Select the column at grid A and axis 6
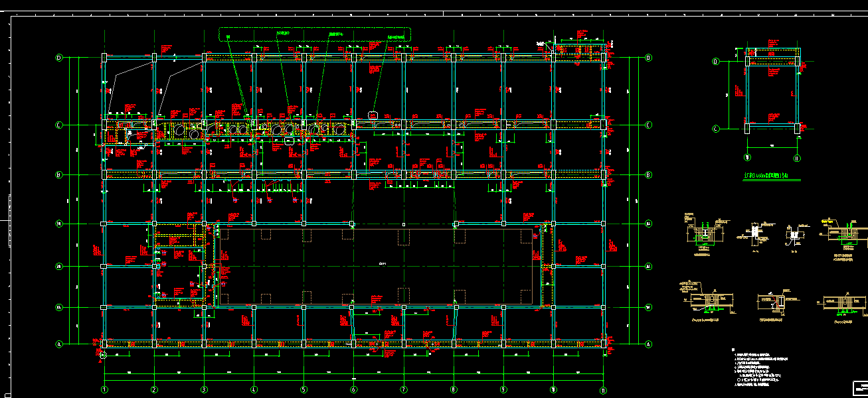The height and width of the screenshot is (398, 868). point(353,344)
